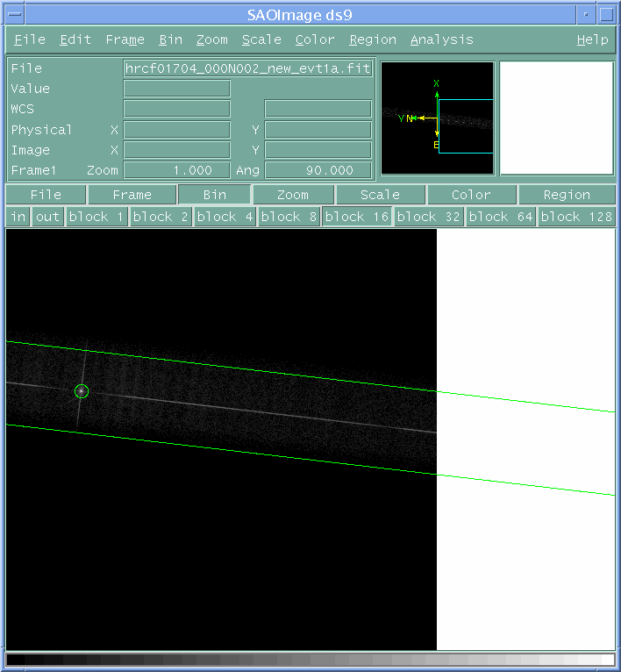Switch to the Region button bar
621x672 pixels.
click(566, 195)
